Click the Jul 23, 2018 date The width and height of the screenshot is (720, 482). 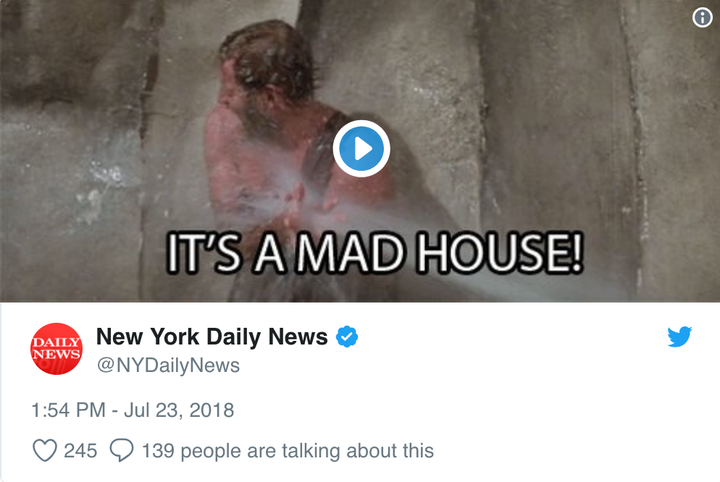[179, 410]
